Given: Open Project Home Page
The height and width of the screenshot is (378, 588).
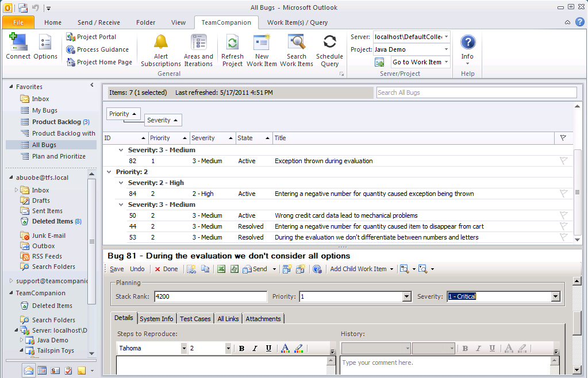Looking at the screenshot, I should tap(99, 62).
